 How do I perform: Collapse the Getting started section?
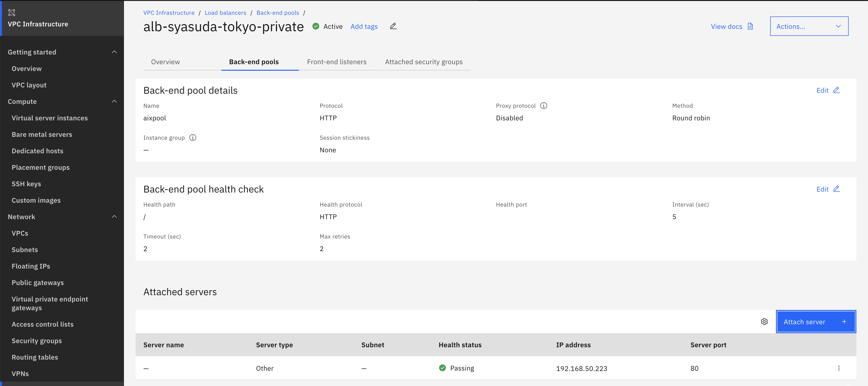click(x=114, y=52)
